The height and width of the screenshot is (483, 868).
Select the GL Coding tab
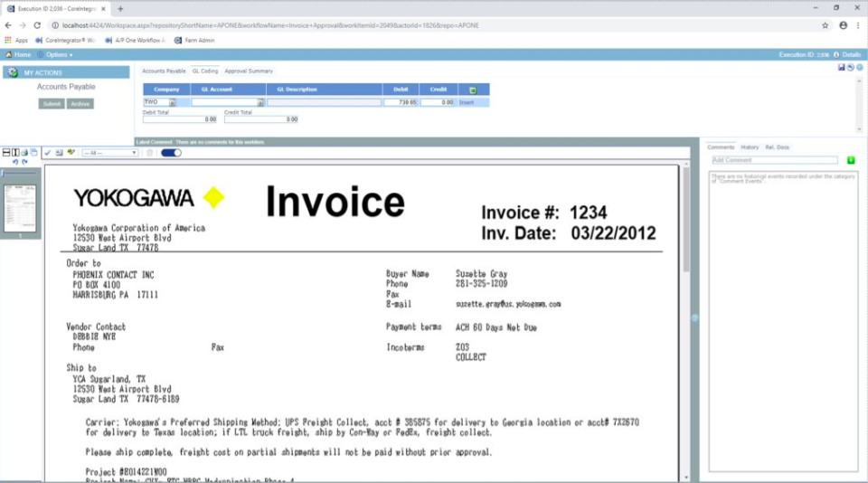pyautogui.click(x=205, y=71)
